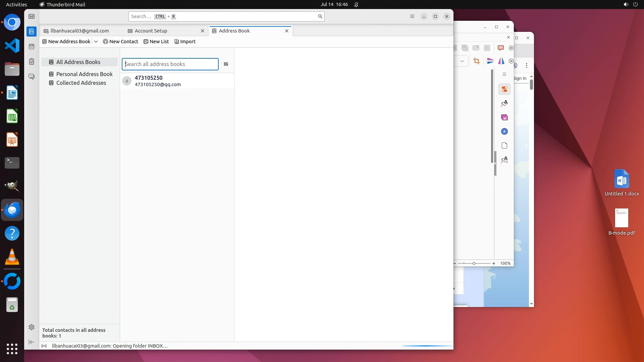Toggle Do Not Disturb notification bell
644x362 pixels.
point(356,4)
